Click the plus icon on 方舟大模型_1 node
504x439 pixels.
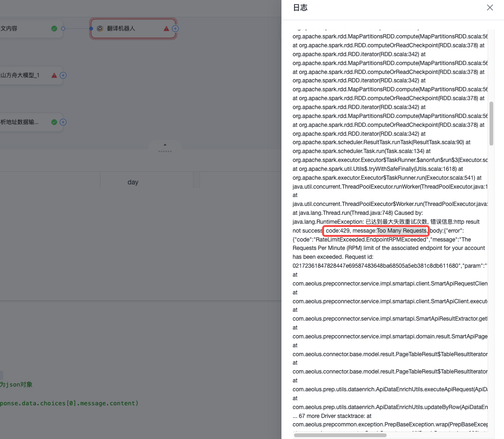[63, 75]
